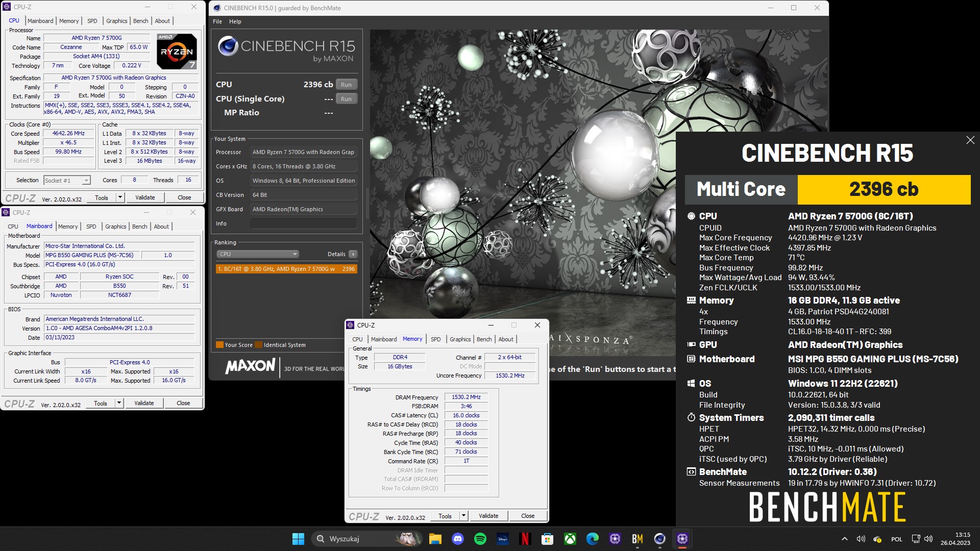The height and width of the screenshot is (551, 980).
Task: Open the Socket #1 selection dropdown
Action: [x=67, y=180]
